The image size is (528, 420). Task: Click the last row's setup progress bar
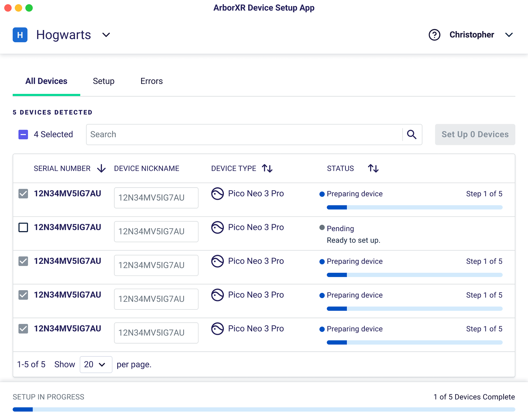(x=415, y=343)
